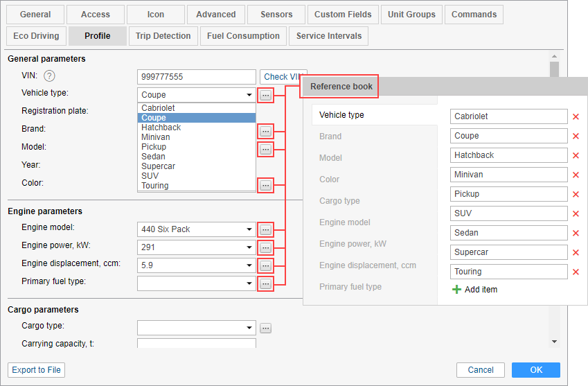588x386 pixels.
Task: Open the Commands tab
Action: point(474,15)
